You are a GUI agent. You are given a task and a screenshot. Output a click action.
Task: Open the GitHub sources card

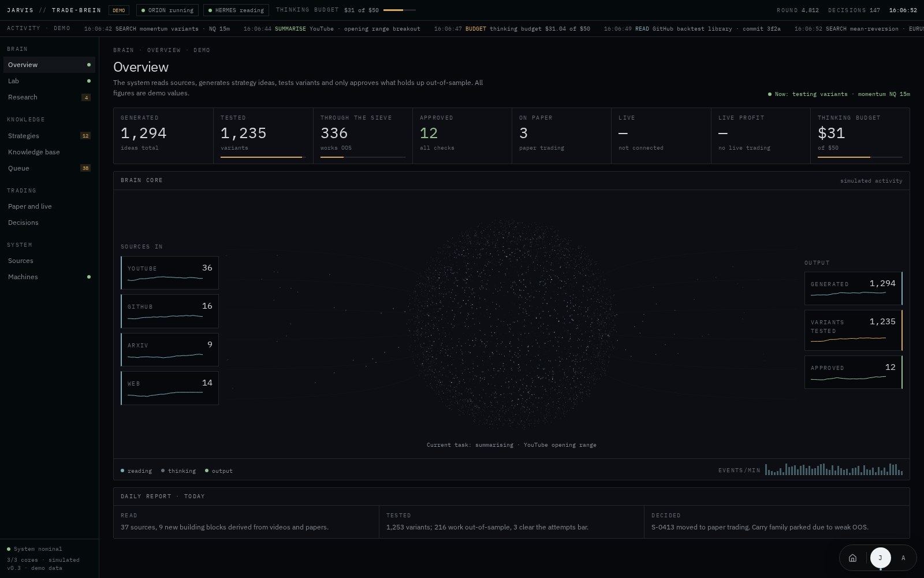pos(170,311)
